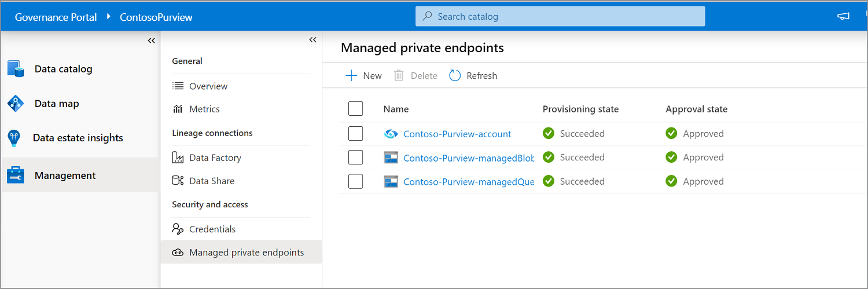Screen dimensions: 868x289
Task: Click the Managed private endpoints cloud icon
Action: 178,253
